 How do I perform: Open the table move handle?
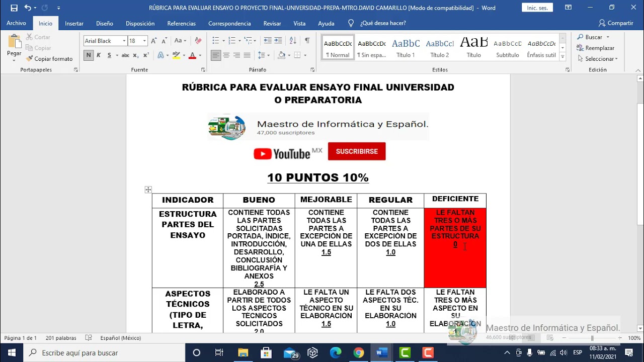click(x=148, y=190)
